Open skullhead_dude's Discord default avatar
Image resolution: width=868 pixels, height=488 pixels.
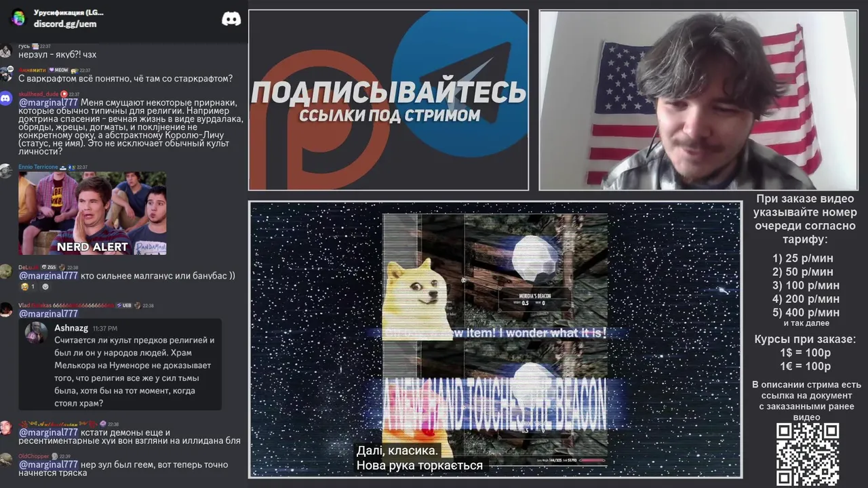5,99
